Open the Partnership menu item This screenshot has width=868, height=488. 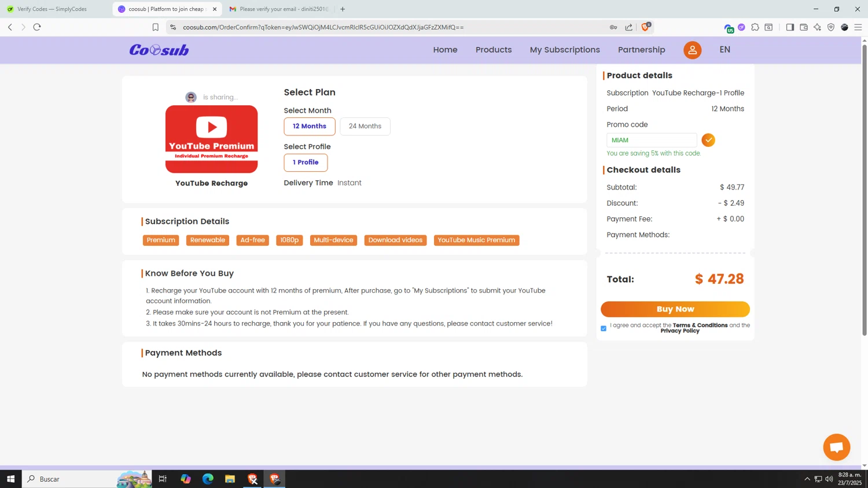point(642,50)
